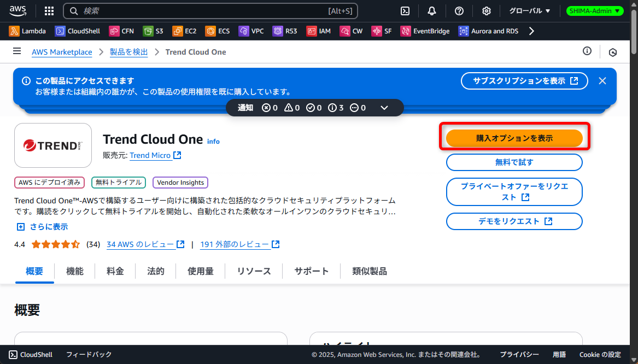Click 購入オプションを表示 button
638x364 pixels.
click(514, 138)
